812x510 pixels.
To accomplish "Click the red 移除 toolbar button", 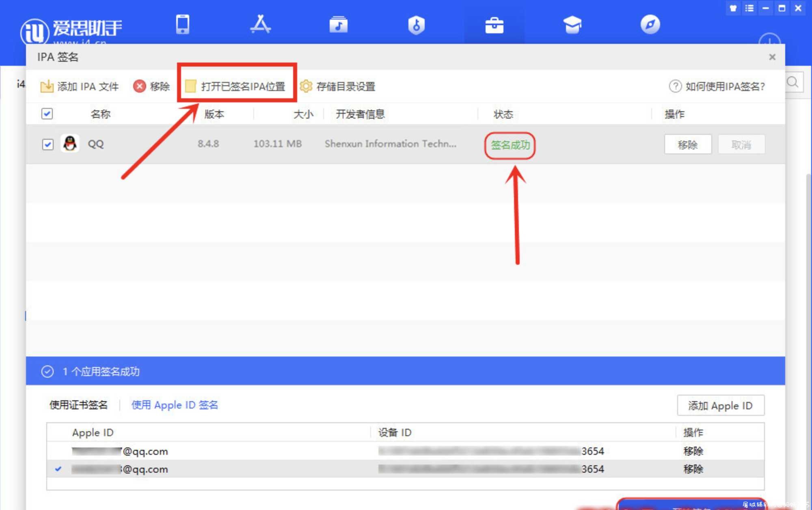I will [151, 86].
